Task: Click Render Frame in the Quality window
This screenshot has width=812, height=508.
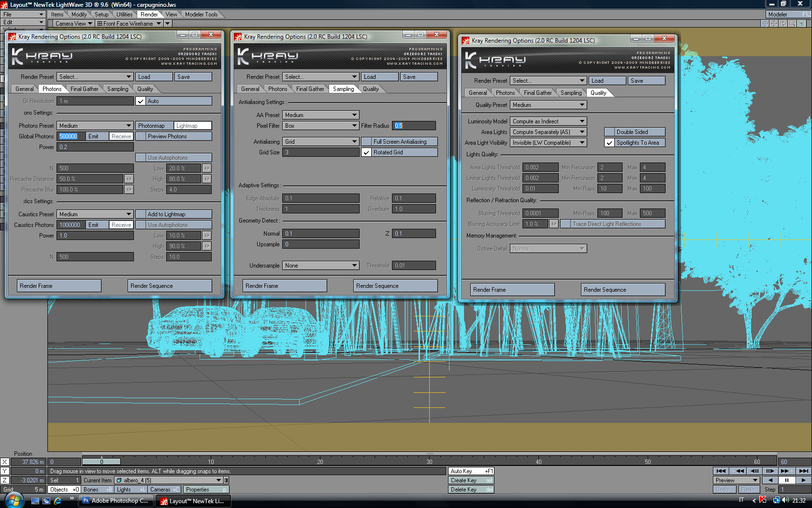Action: pyautogui.click(x=512, y=290)
